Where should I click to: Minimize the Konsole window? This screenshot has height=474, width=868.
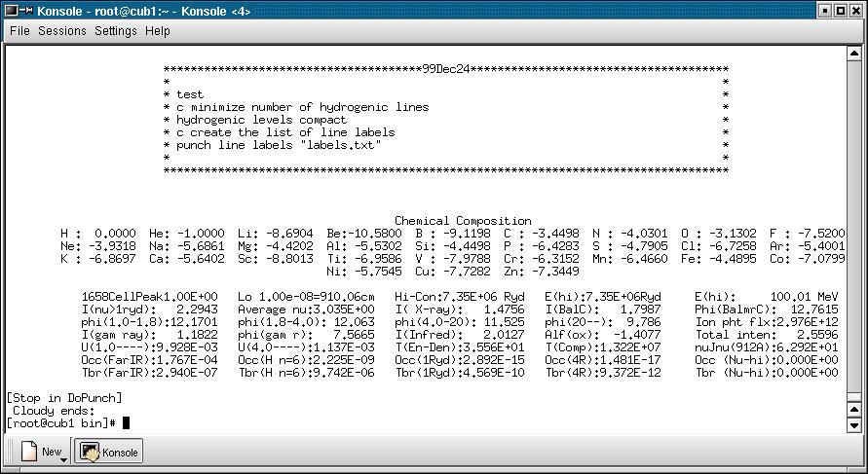tap(824, 11)
